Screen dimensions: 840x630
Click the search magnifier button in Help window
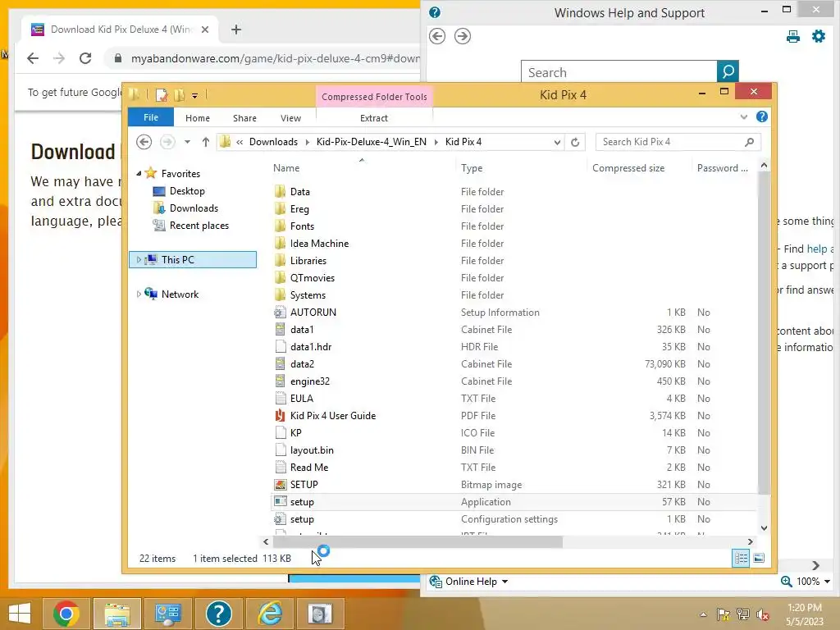tap(728, 71)
